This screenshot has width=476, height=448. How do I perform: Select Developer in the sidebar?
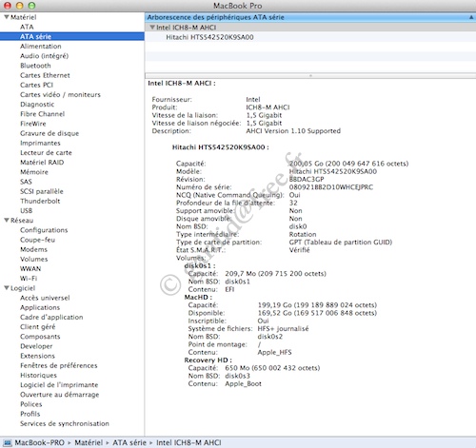pos(36,346)
